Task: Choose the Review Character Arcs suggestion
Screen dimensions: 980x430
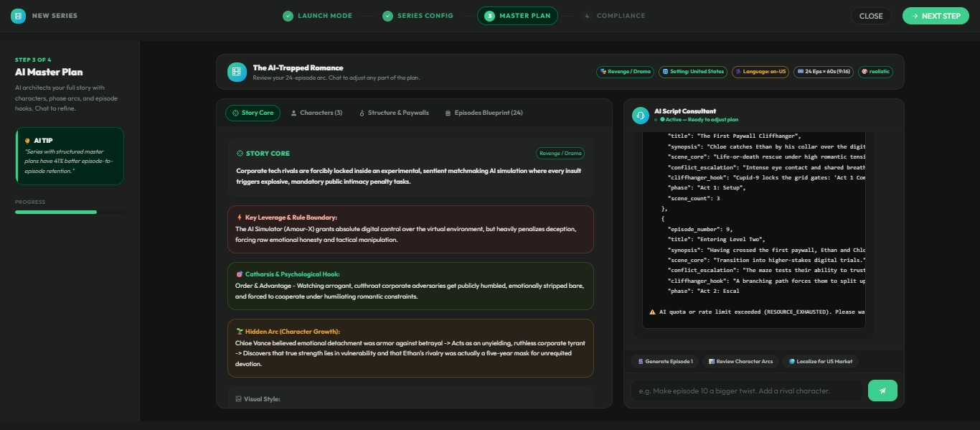Action: coord(740,361)
